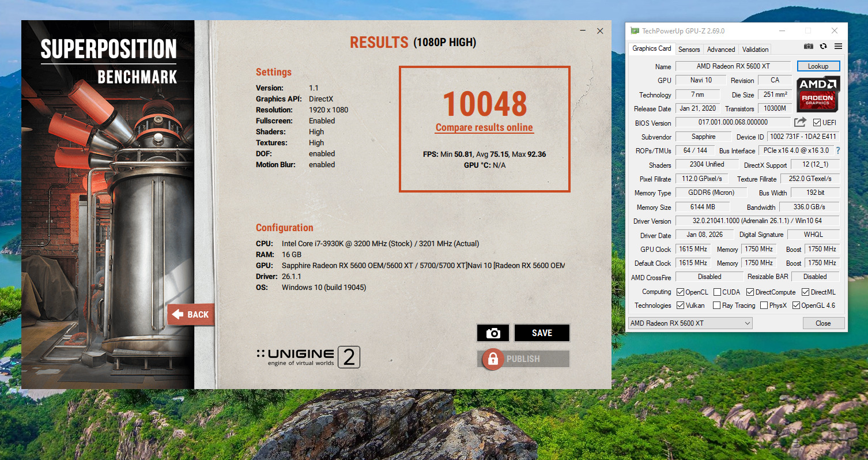The height and width of the screenshot is (460, 868).
Task: Switch to the Sensors tab
Action: coord(689,50)
